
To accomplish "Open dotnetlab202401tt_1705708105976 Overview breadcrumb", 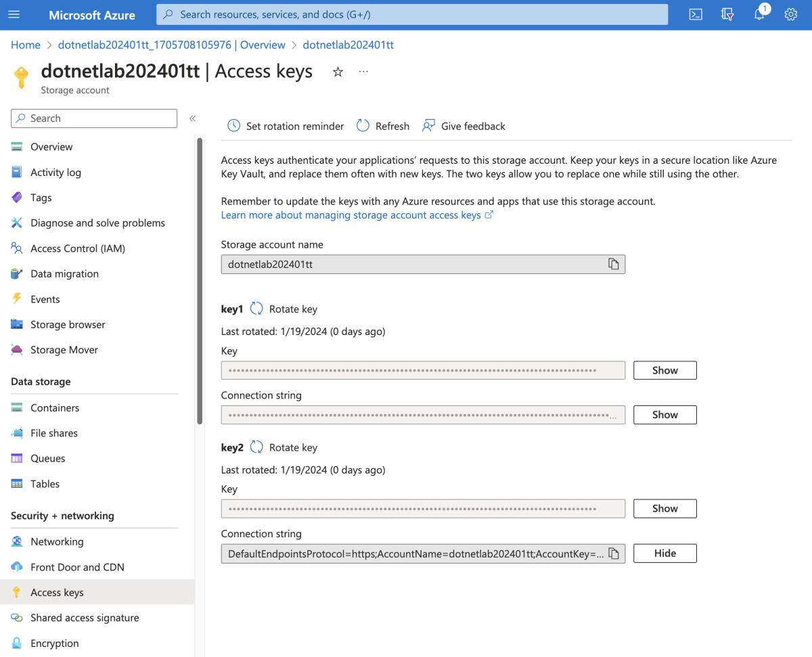I will [x=172, y=45].
